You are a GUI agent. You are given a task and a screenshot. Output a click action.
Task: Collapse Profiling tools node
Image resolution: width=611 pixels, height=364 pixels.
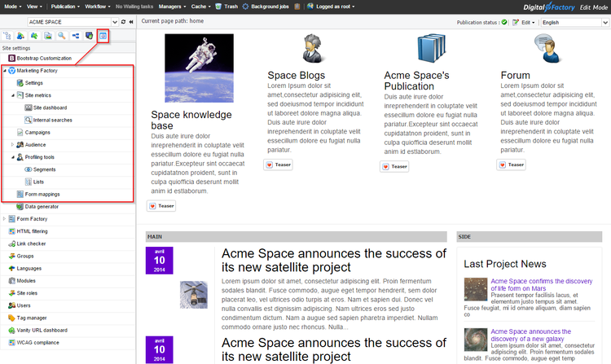coord(13,157)
